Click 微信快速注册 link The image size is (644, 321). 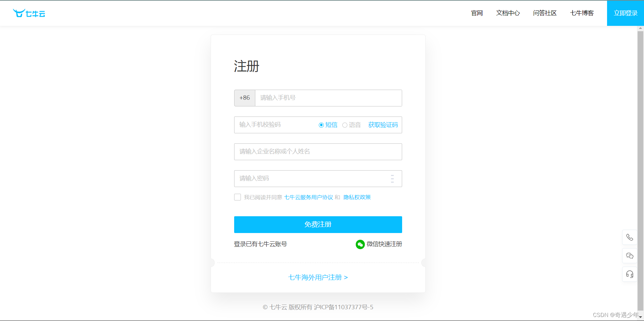384,244
